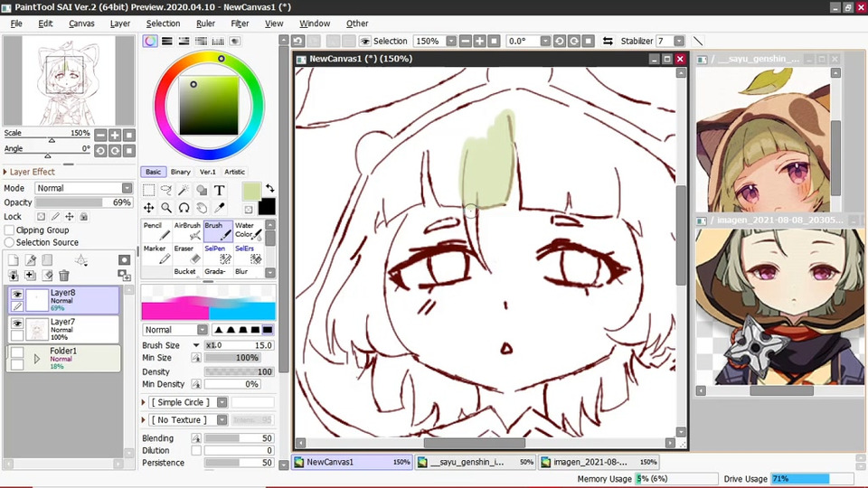Image resolution: width=868 pixels, height=488 pixels.
Task: Choose the SelErs selection eraser
Action: coord(248,254)
